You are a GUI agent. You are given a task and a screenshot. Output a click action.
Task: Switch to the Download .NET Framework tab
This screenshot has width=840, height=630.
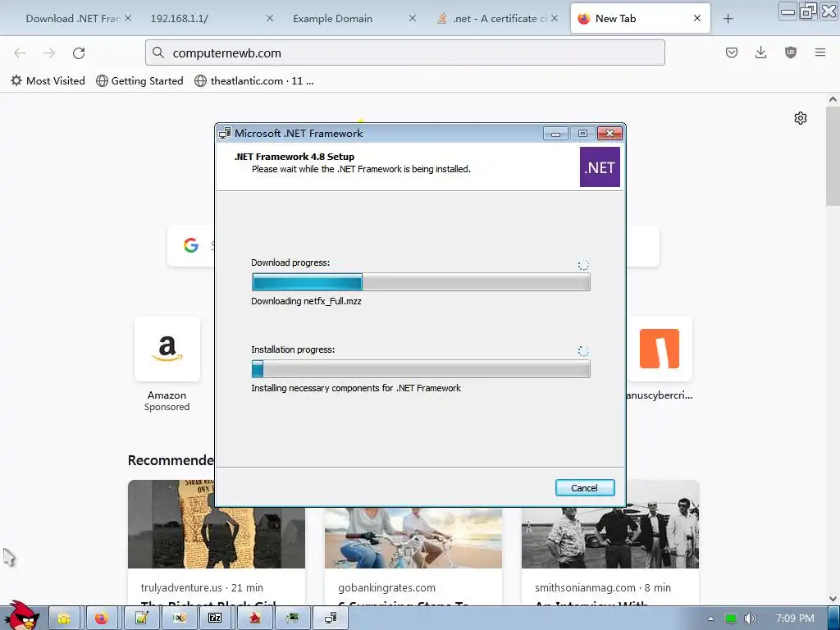pos(72,18)
